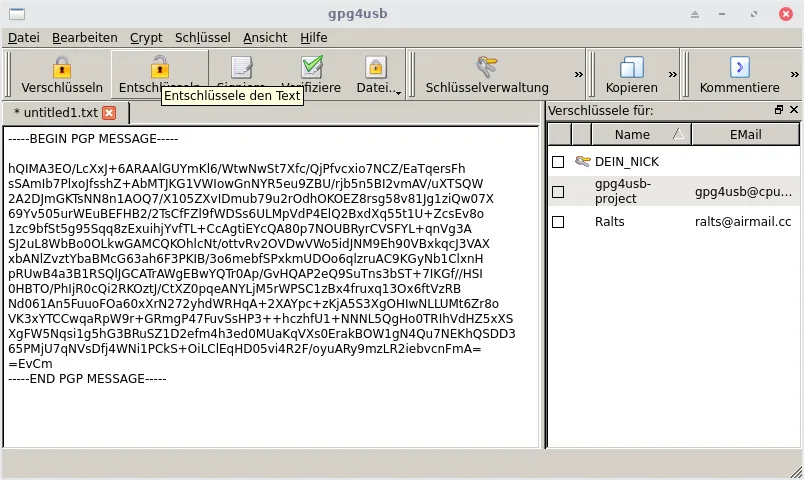Image resolution: width=804 pixels, height=480 pixels.
Task: Select the DEIN_NICK key row
Action: coord(673,162)
